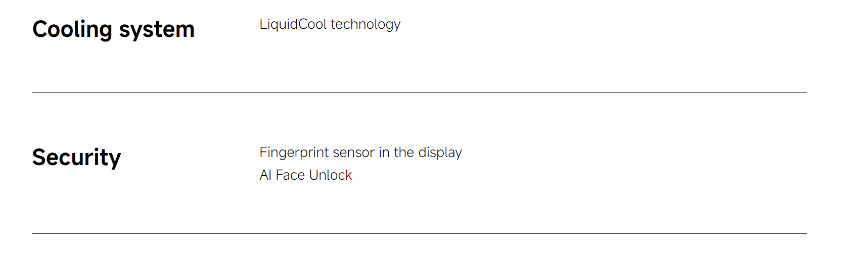This screenshot has height=263, width=868.
Task: Select the "LiquidCool technology" spec line
Action: click(x=330, y=24)
